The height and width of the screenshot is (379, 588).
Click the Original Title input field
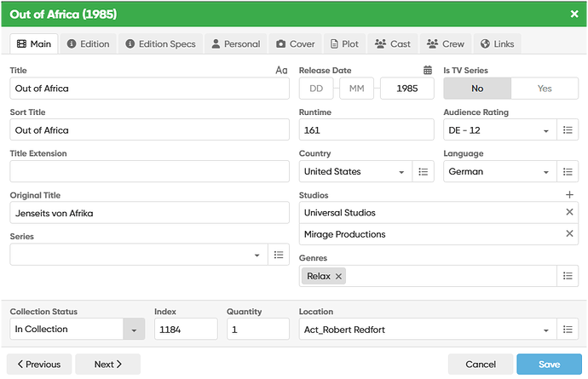pyautogui.click(x=149, y=213)
